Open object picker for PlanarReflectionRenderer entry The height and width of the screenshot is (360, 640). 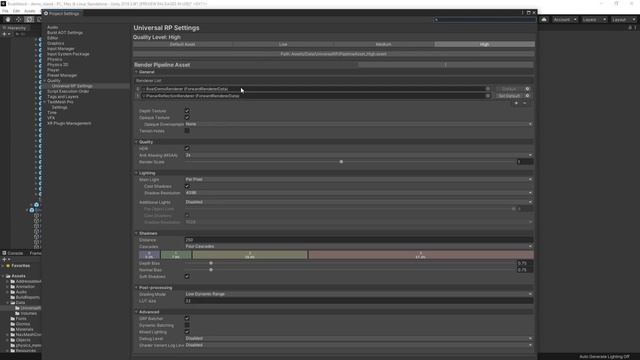tap(488, 96)
